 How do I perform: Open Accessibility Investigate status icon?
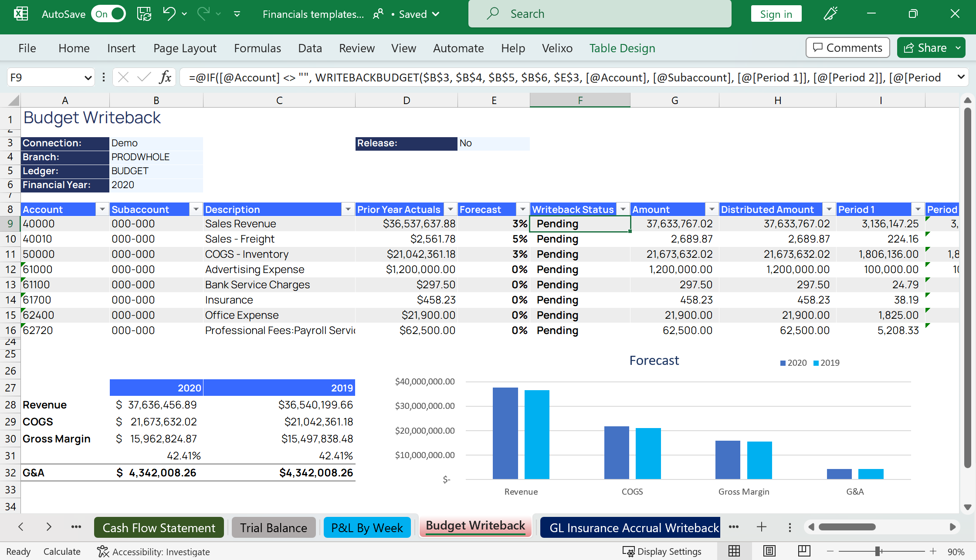pos(153,552)
